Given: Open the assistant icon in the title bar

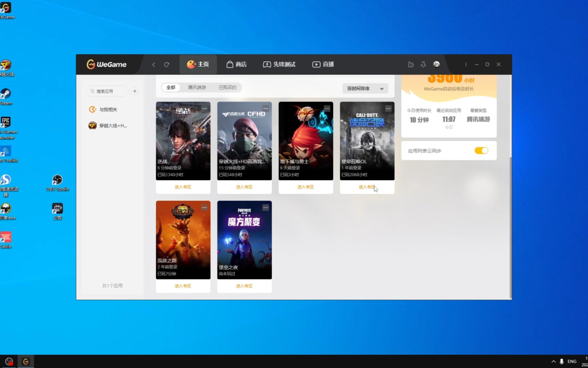Looking at the screenshot, I should pos(411,64).
